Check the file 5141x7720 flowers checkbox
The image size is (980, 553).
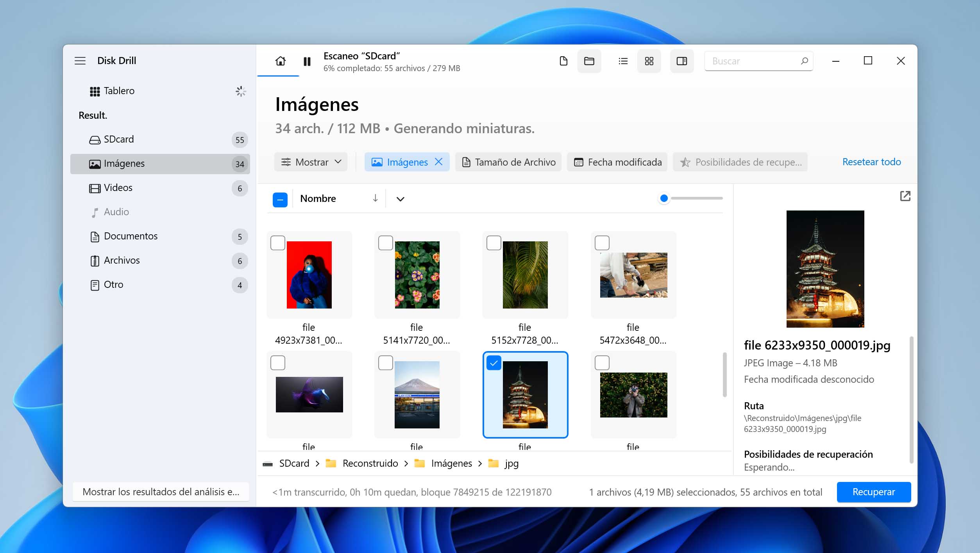click(x=386, y=243)
